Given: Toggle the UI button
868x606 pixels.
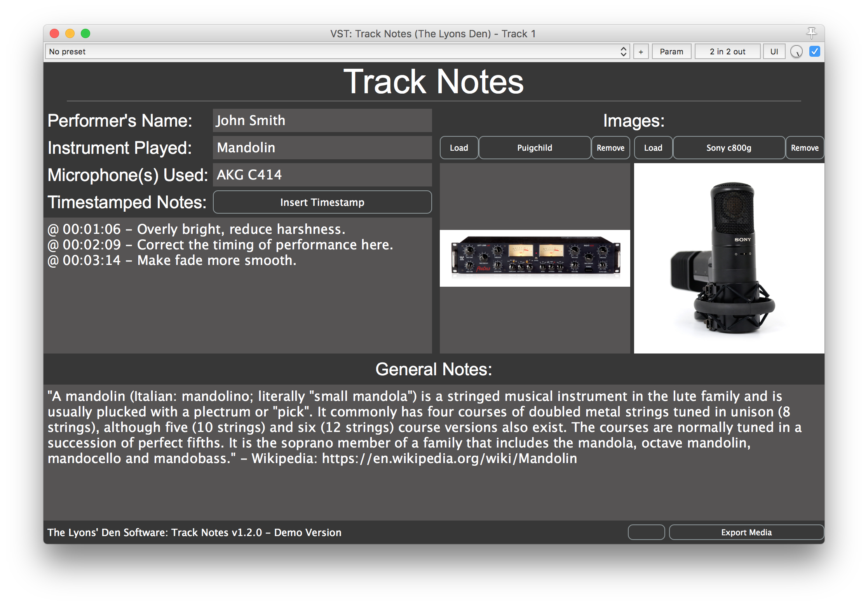Looking at the screenshot, I should pyautogui.click(x=774, y=52).
